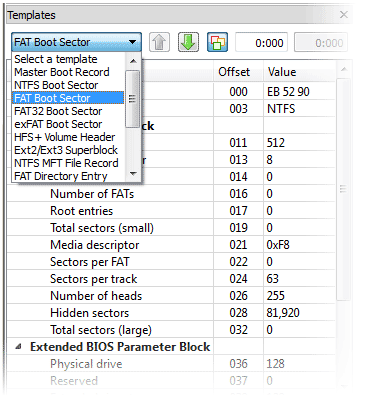Select the Reserved row at offset 037
Image resolution: width=370 pixels, height=395 pixels.
[171, 381]
